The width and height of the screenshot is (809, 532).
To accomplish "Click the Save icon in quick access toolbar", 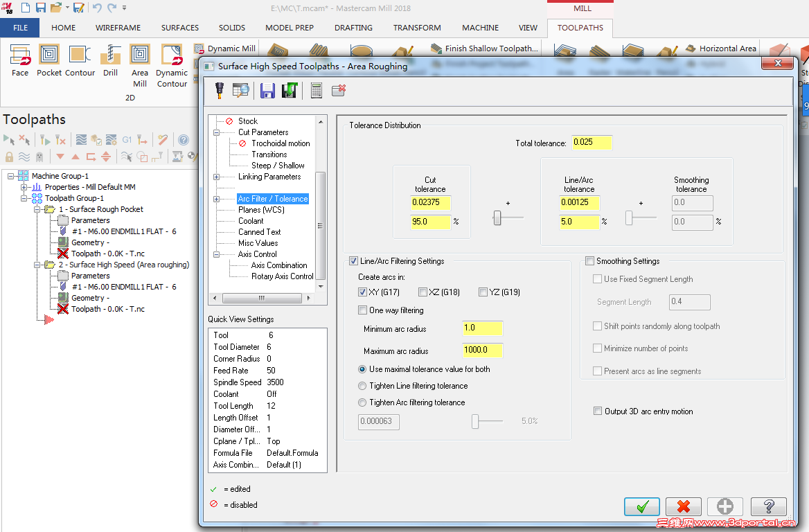I will 41,8.
